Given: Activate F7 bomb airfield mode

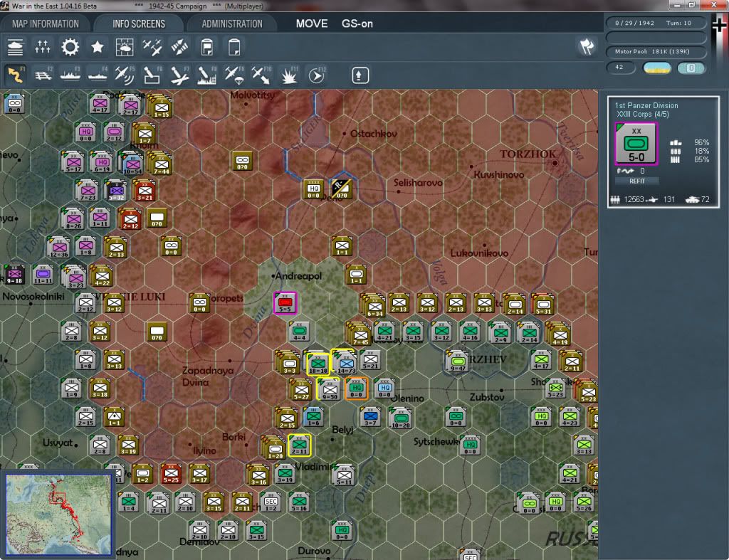Looking at the screenshot, I should (x=179, y=75).
